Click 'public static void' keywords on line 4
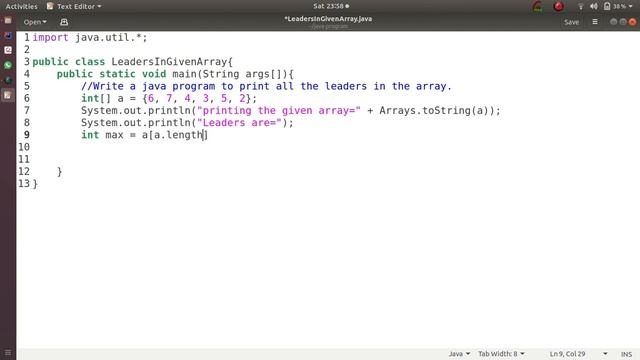Viewport: 640px width, 360px height. [111, 74]
